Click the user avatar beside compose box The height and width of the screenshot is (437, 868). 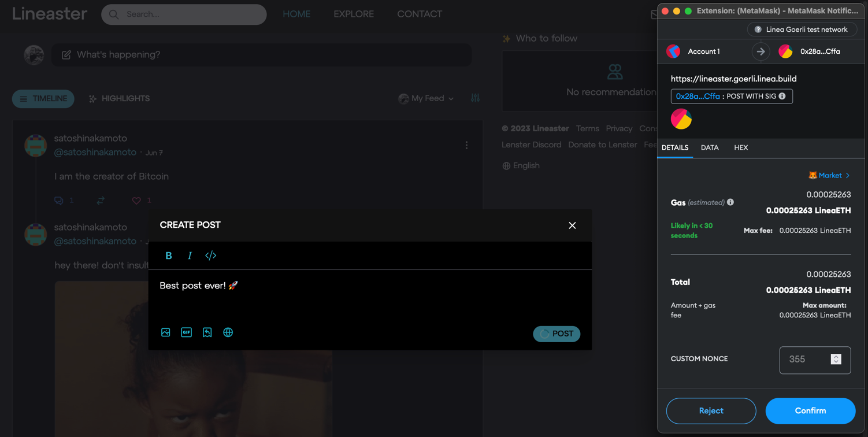(x=34, y=55)
